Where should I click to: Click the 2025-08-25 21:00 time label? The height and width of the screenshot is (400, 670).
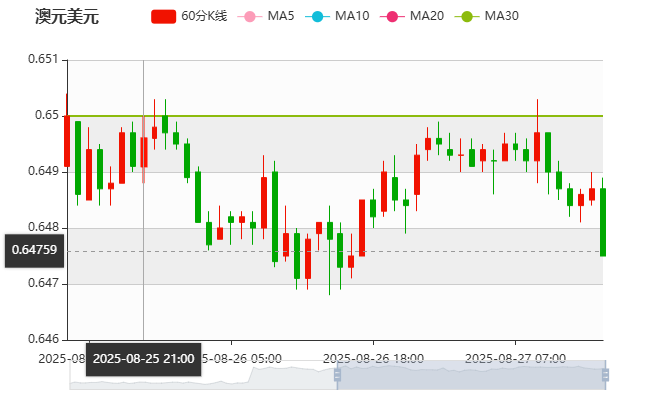pos(143,358)
